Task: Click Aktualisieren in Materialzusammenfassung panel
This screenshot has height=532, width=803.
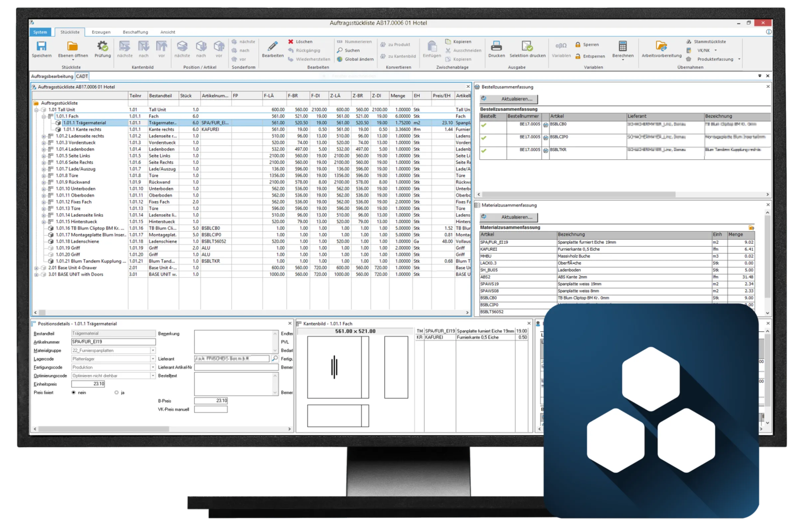Action: click(x=508, y=217)
